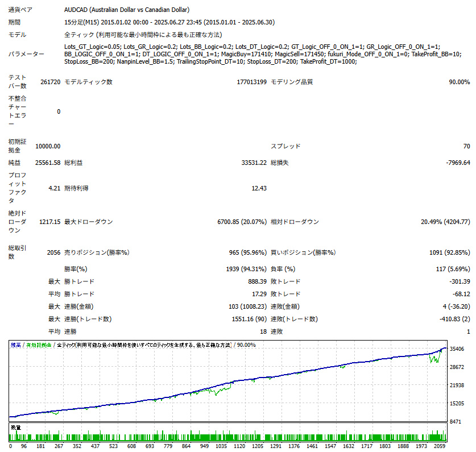Click the gross profit value 33531.22
This screenshot has width=476, height=452.
[254, 163]
